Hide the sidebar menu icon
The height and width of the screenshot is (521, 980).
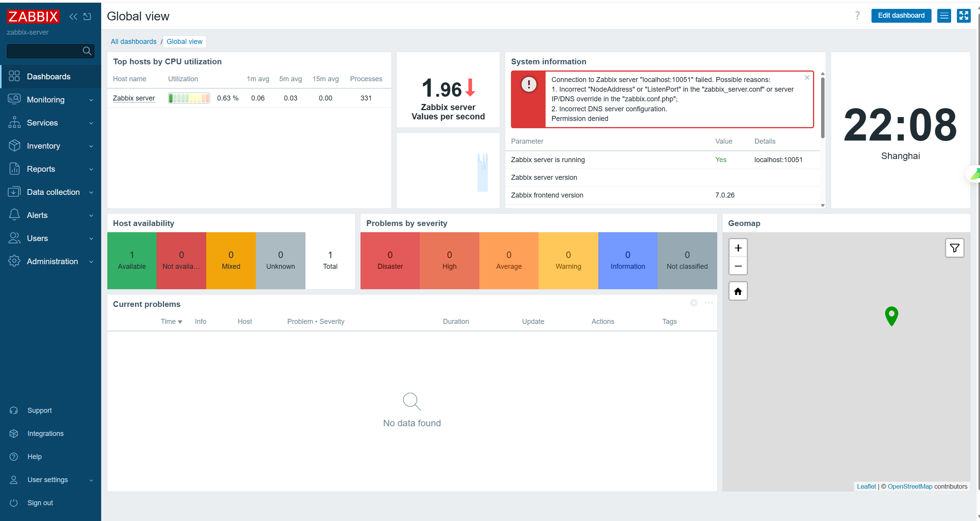(x=87, y=17)
